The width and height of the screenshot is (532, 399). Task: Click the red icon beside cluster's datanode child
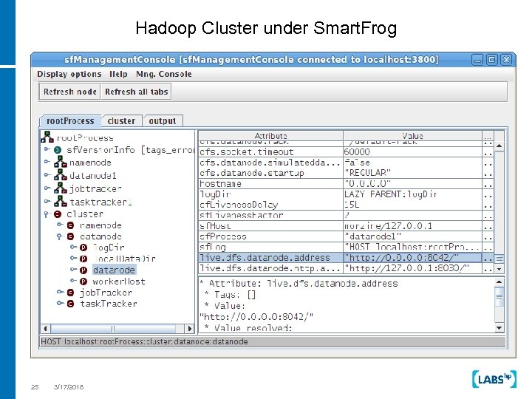71,236
